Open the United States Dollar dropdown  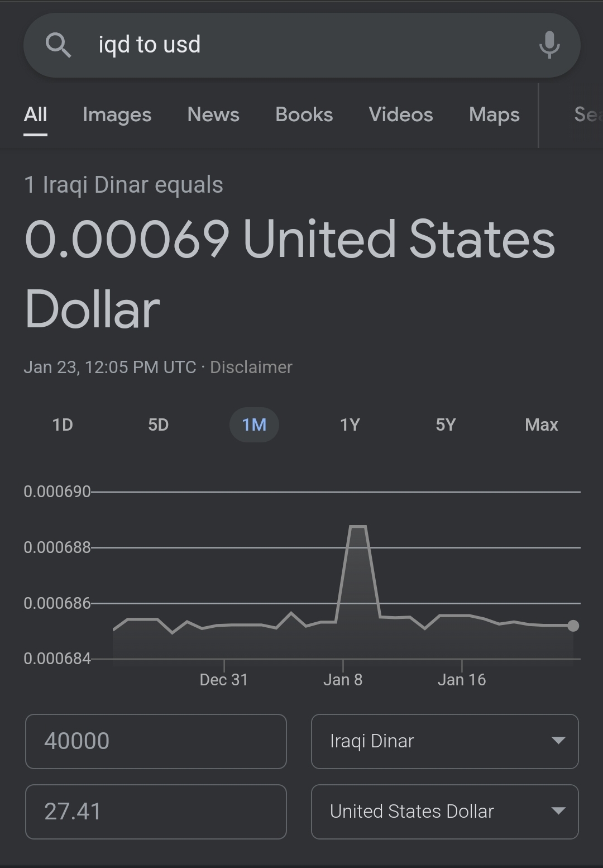click(x=444, y=812)
